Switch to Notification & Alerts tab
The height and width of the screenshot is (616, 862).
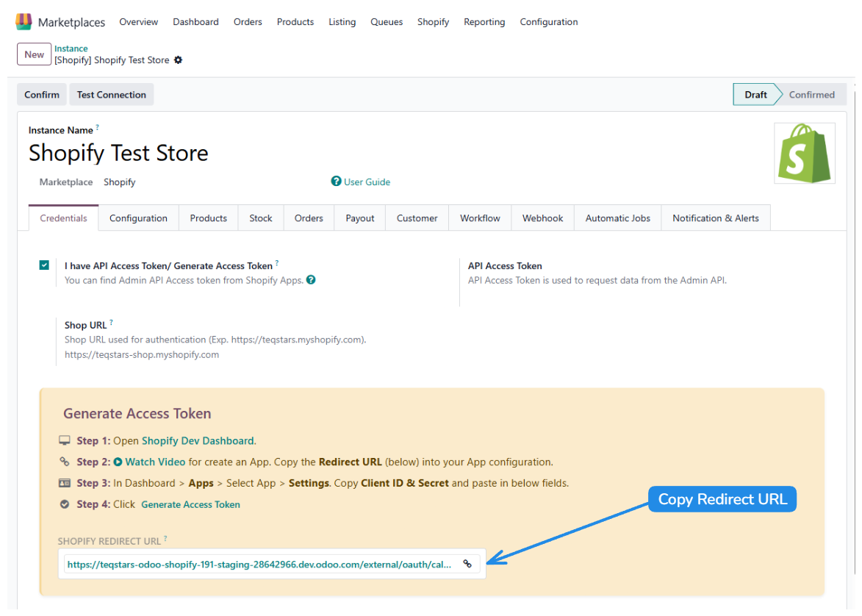click(716, 218)
